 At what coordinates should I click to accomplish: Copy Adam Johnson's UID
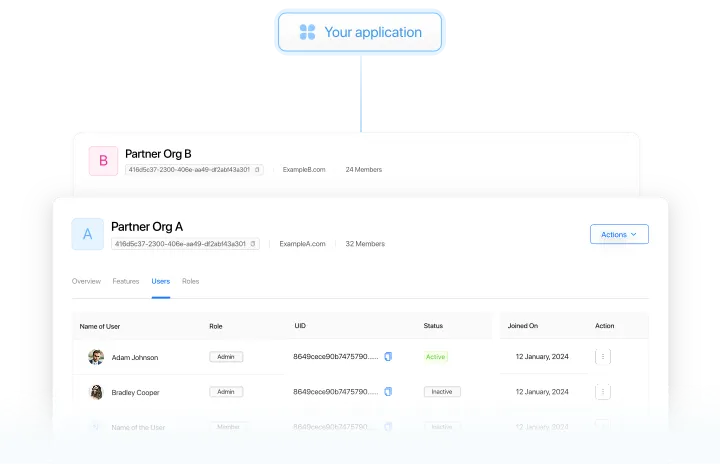pos(388,357)
